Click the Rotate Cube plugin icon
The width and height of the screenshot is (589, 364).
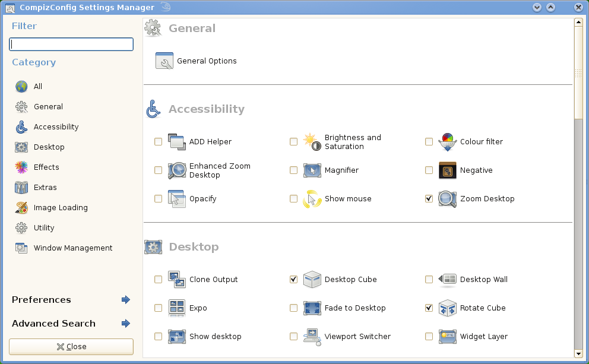pos(447,308)
